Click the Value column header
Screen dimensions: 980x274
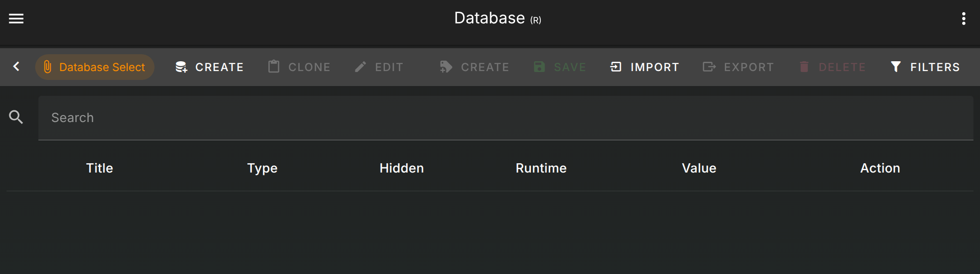(699, 168)
